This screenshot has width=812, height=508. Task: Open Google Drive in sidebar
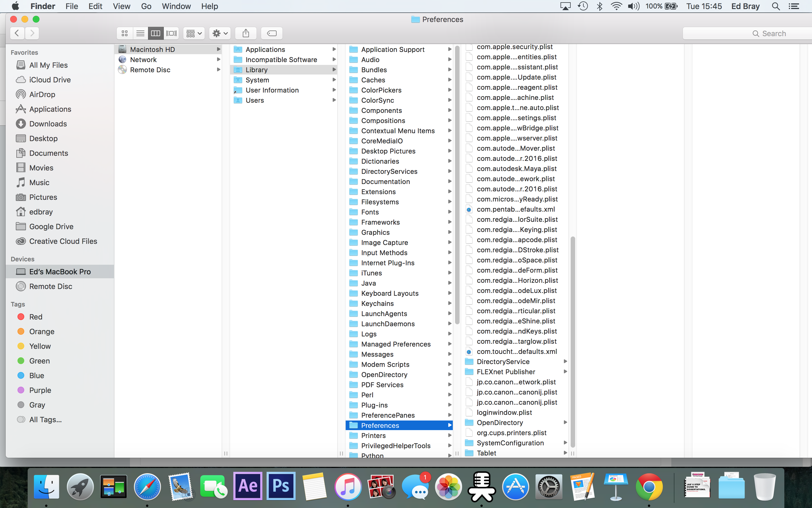pyautogui.click(x=60, y=226)
